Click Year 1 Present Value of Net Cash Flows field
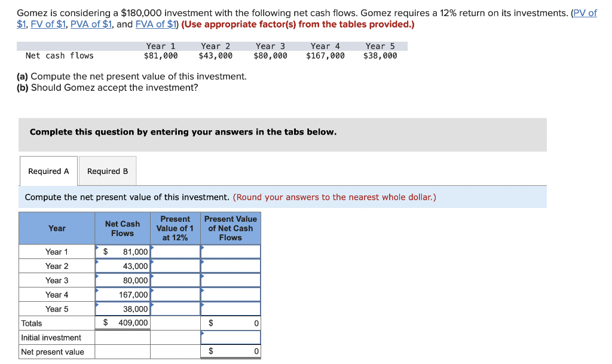Image resolution: width=612 pixels, height=364 pixels. [x=231, y=252]
